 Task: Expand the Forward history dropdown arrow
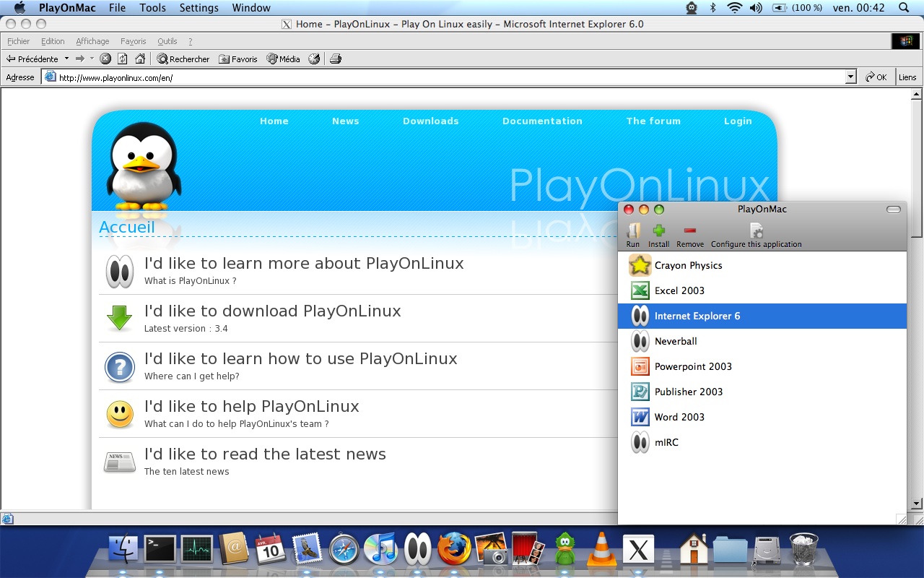pyautogui.click(x=92, y=59)
